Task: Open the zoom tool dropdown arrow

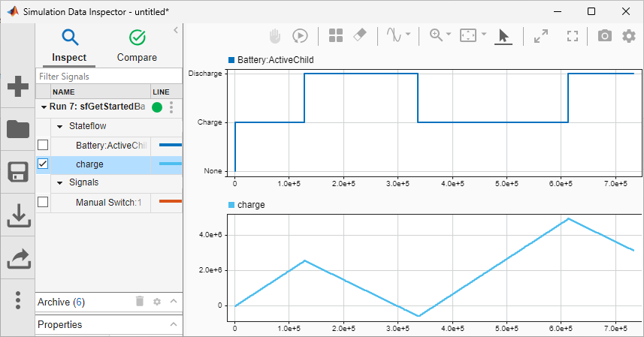Action: click(449, 35)
